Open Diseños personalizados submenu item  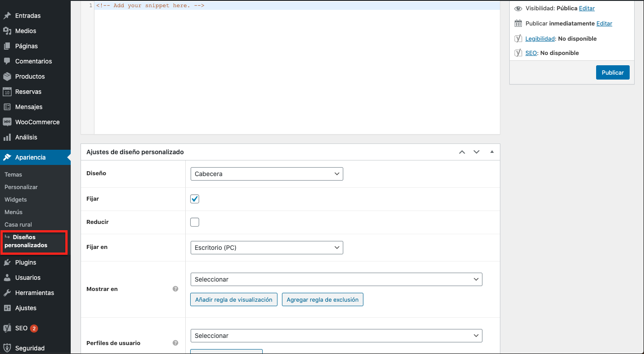tap(26, 241)
